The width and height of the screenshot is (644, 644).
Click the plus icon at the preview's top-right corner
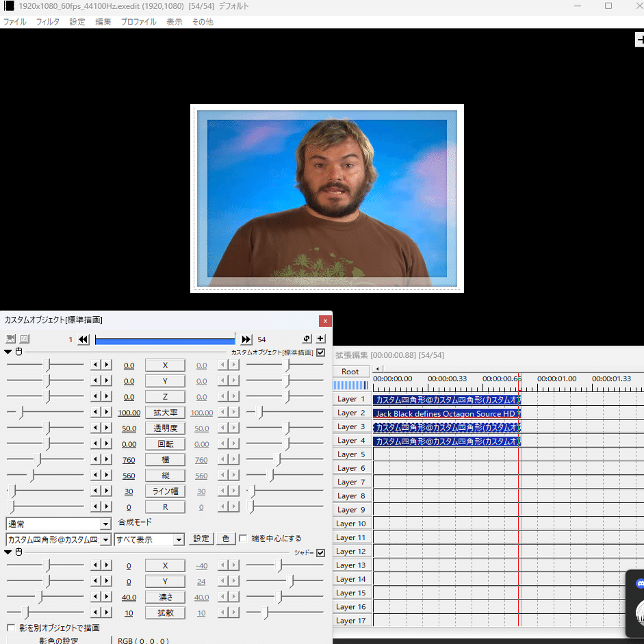coord(639,40)
